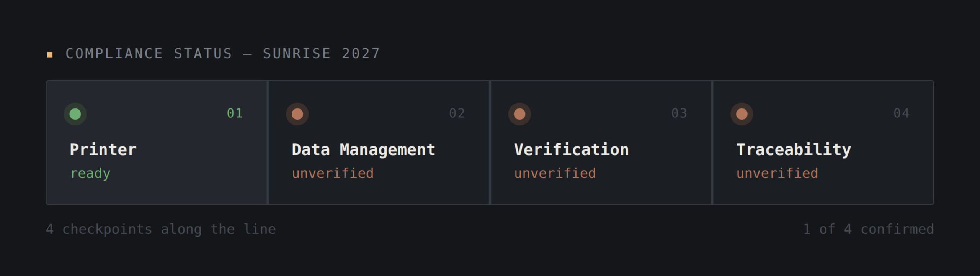Click the Printer 'ready' status text

point(90,174)
